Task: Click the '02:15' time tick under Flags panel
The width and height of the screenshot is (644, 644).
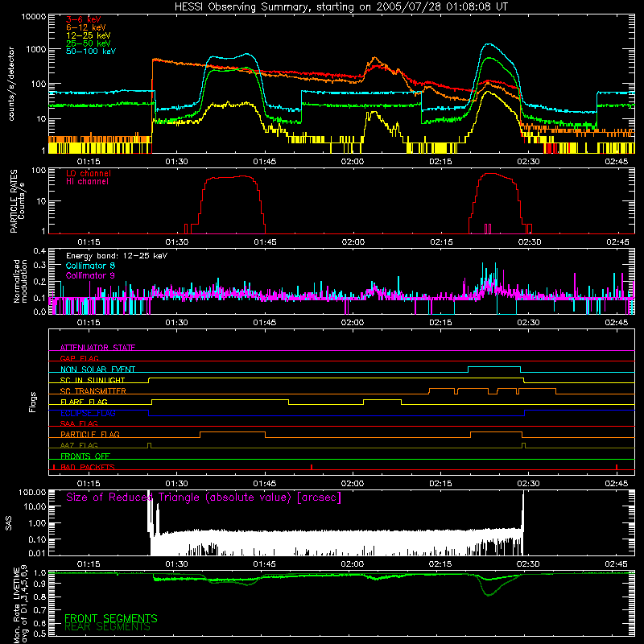Action: 440,484
